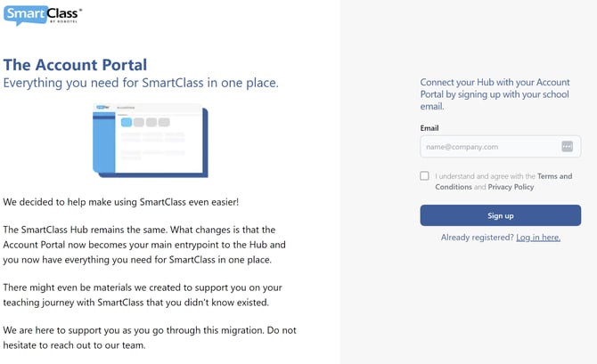Click the "Already registered?" text
Viewport: 597px width, 364px height.
tap(478, 238)
